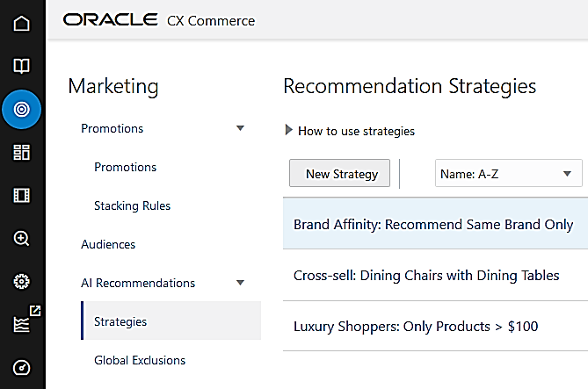This screenshot has width=588, height=389.
Task: Collapse the AI Recommendations section arrow
Action: (240, 283)
